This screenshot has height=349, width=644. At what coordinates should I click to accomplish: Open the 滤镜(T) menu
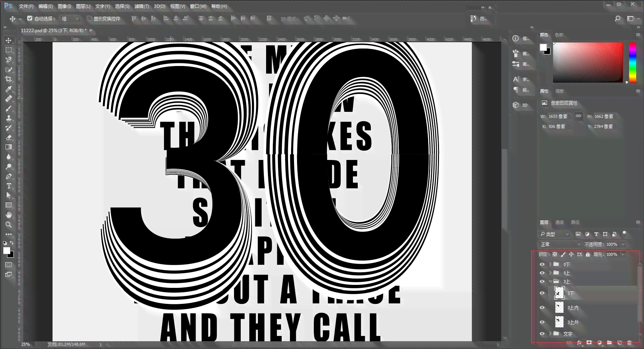[x=142, y=6]
